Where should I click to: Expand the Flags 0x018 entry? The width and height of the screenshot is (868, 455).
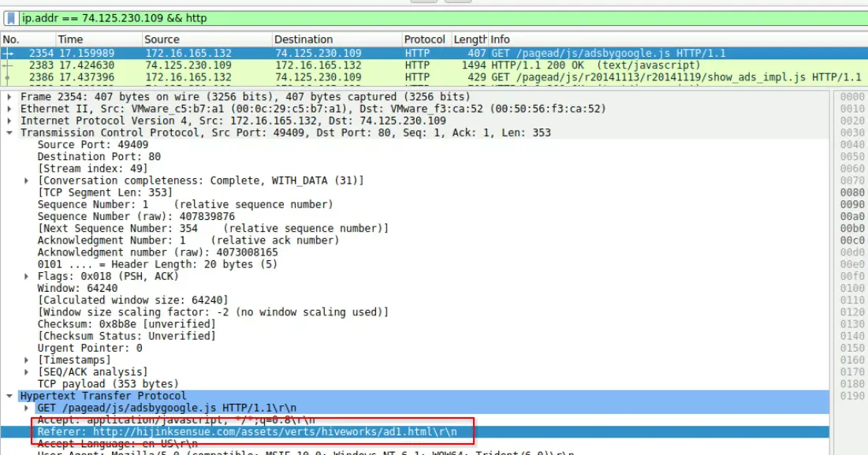26,276
